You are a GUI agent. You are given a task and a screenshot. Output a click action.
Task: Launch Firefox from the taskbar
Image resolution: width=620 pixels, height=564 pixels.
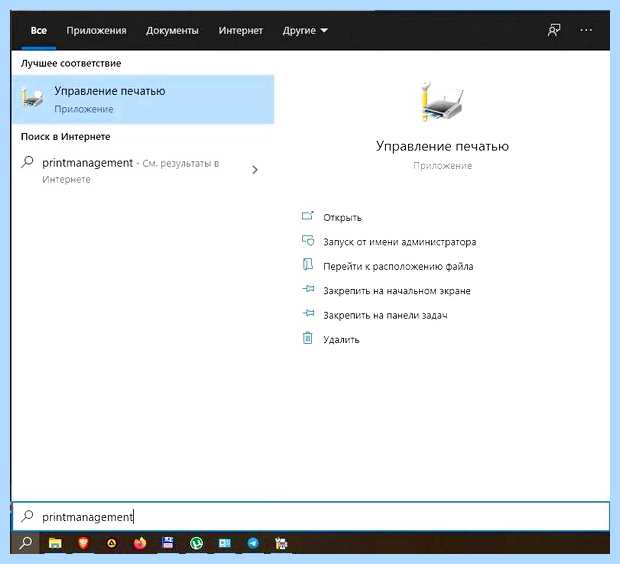pos(140,543)
